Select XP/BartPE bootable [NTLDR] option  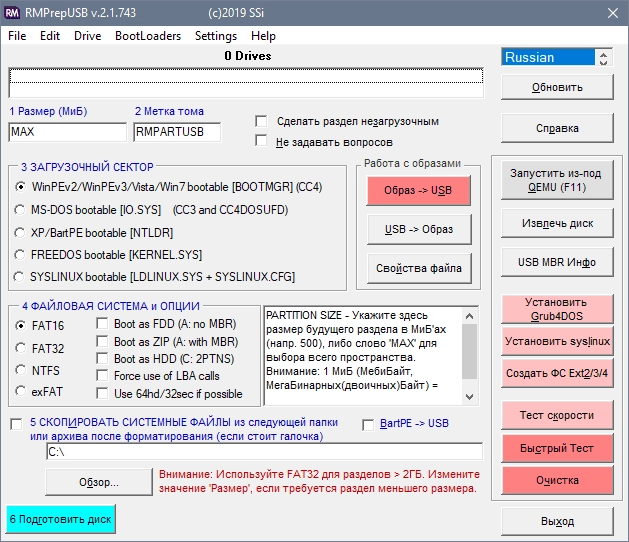click(20, 233)
